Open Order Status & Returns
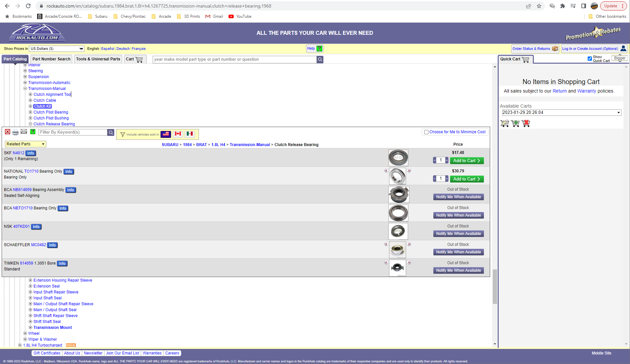630x364 pixels. point(535,49)
